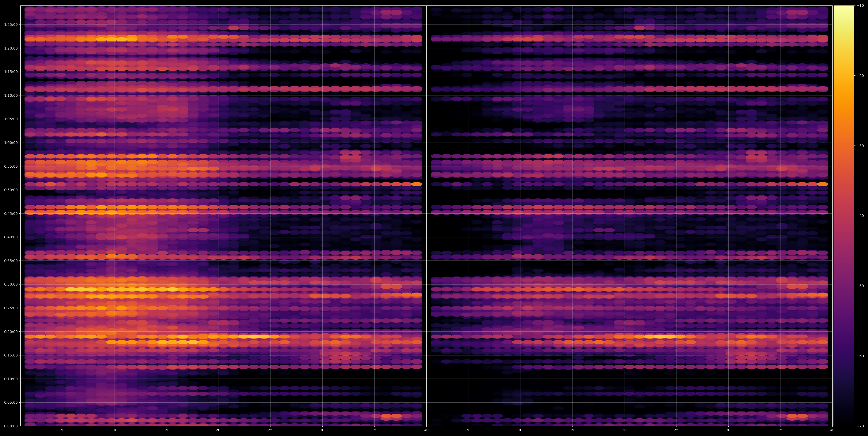Click the −60 colorbar tick label
868x436 pixels.
coord(860,356)
